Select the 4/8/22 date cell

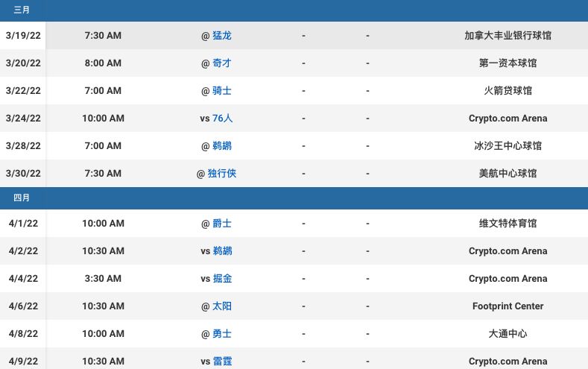[x=23, y=333]
